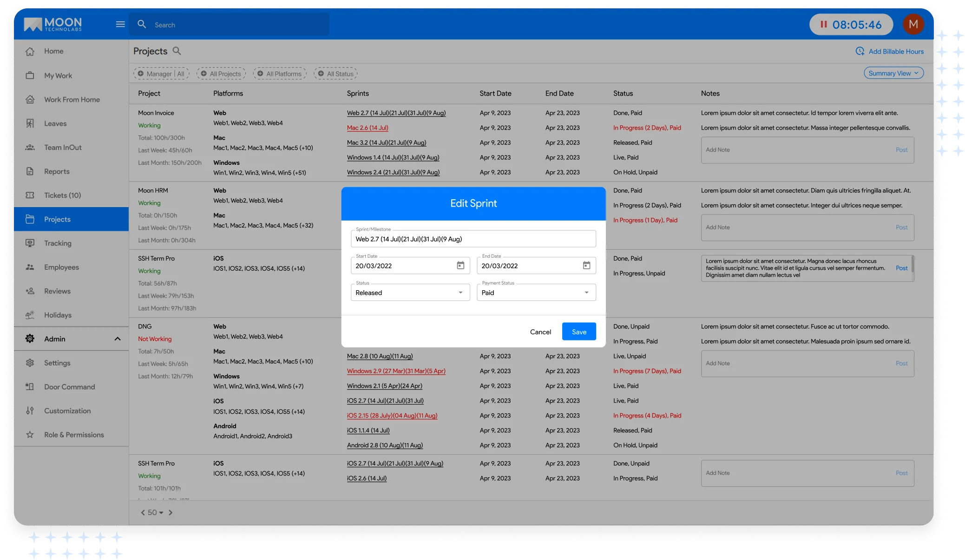
Task: Click the Add Billable Hours clock icon
Action: point(860,51)
